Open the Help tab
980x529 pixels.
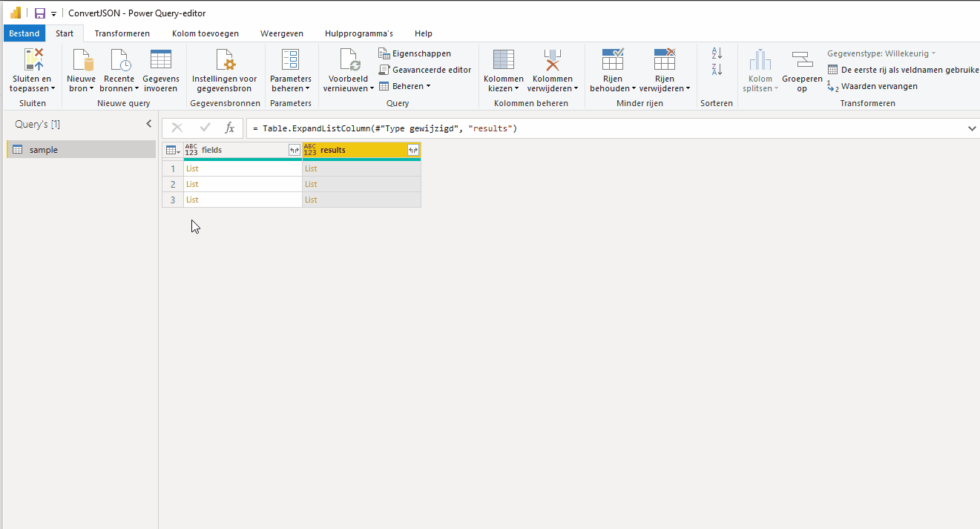[x=424, y=33]
